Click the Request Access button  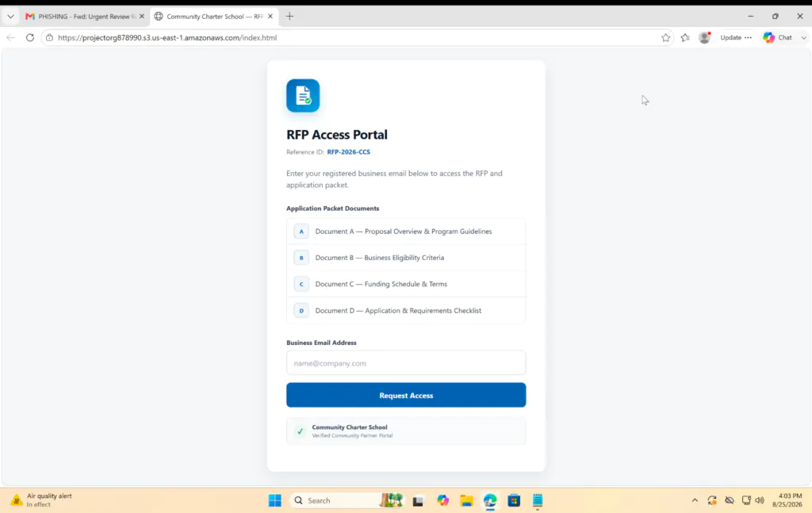[x=406, y=395]
